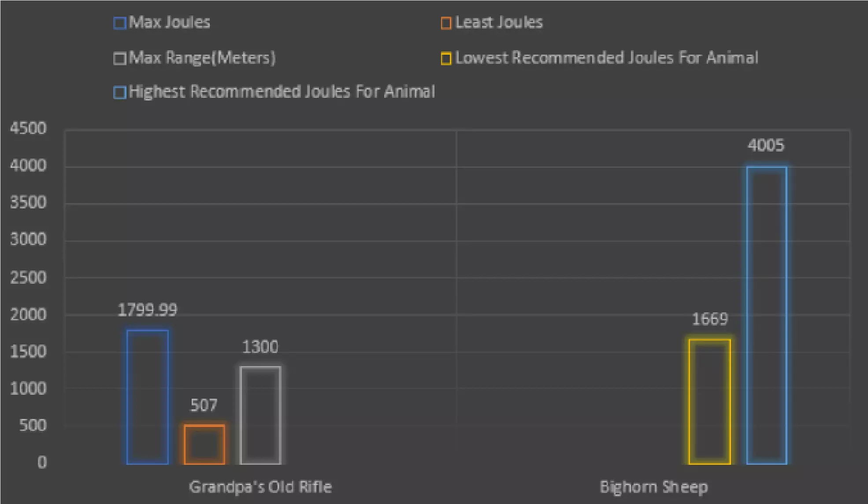868x504 pixels.
Task: Click the orange Least Joules bar
Action: click(x=204, y=444)
